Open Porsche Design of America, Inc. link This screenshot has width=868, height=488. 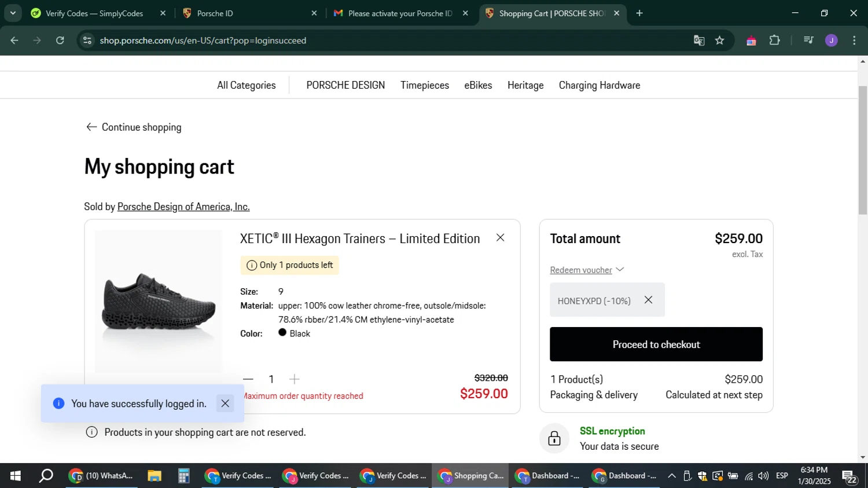coord(183,207)
